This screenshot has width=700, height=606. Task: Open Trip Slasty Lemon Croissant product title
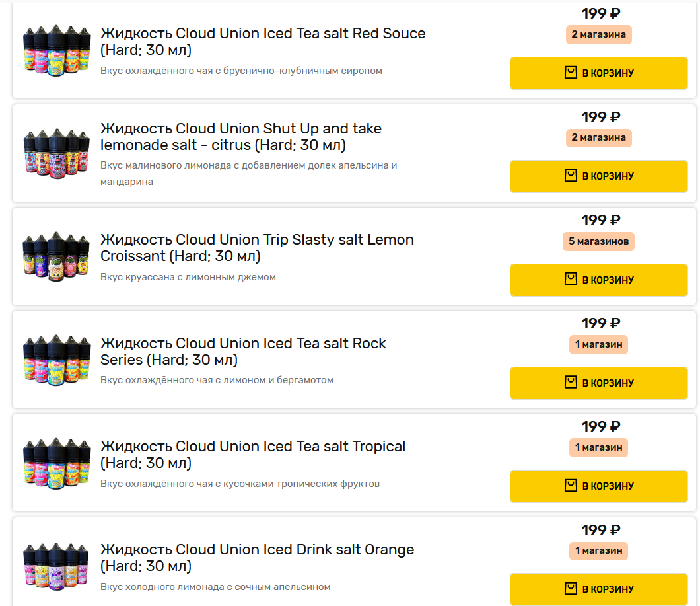click(x=257, y=248)
